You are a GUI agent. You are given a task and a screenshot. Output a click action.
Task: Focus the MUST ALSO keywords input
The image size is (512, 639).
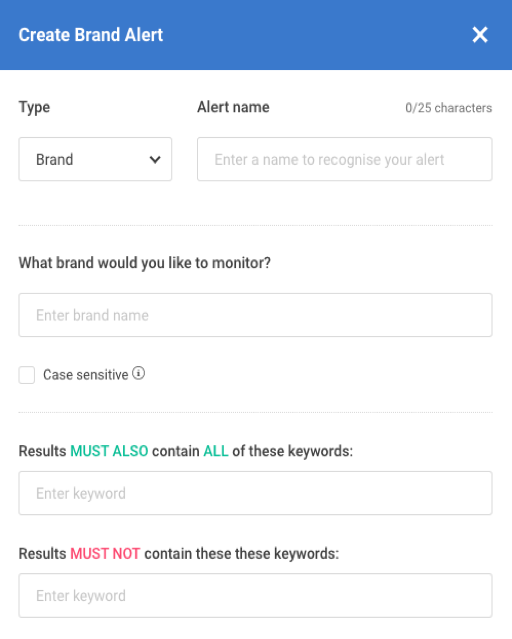click(x=255, y=493)
